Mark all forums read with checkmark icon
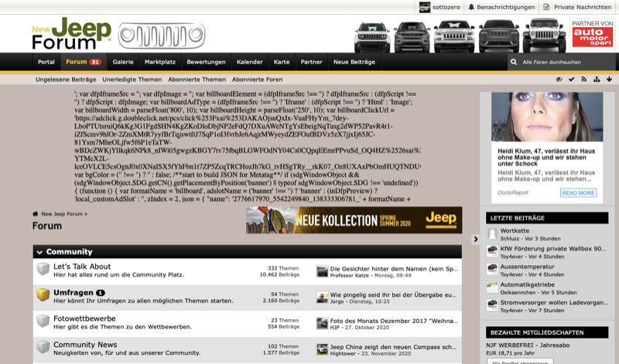 point(571,80)
